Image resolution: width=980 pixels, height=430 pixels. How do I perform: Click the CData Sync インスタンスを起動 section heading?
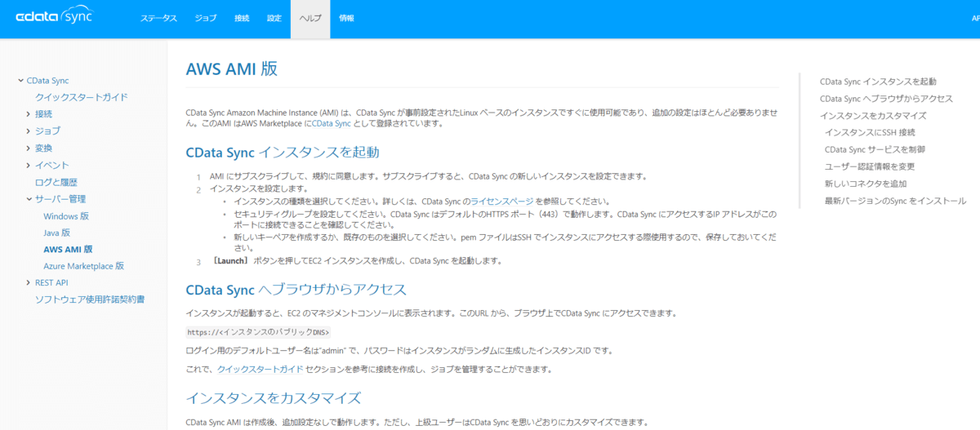coord(283,153)
